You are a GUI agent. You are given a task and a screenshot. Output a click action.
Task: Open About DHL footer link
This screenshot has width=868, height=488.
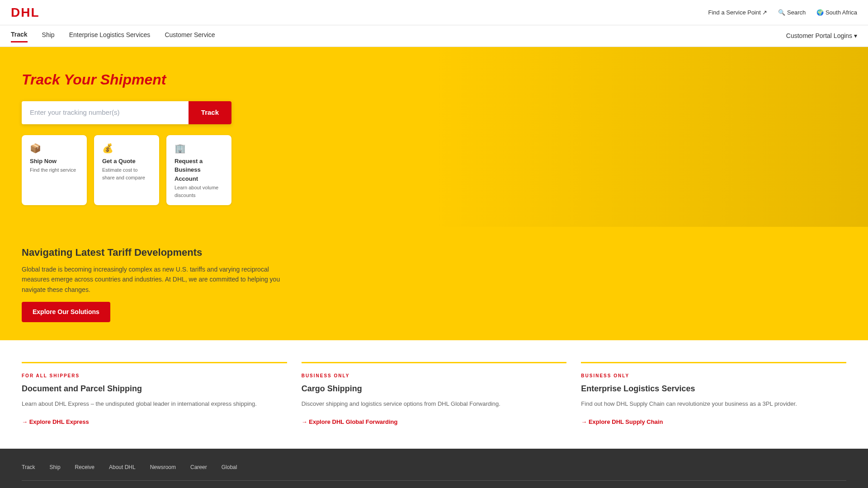[x=122, y=467]
